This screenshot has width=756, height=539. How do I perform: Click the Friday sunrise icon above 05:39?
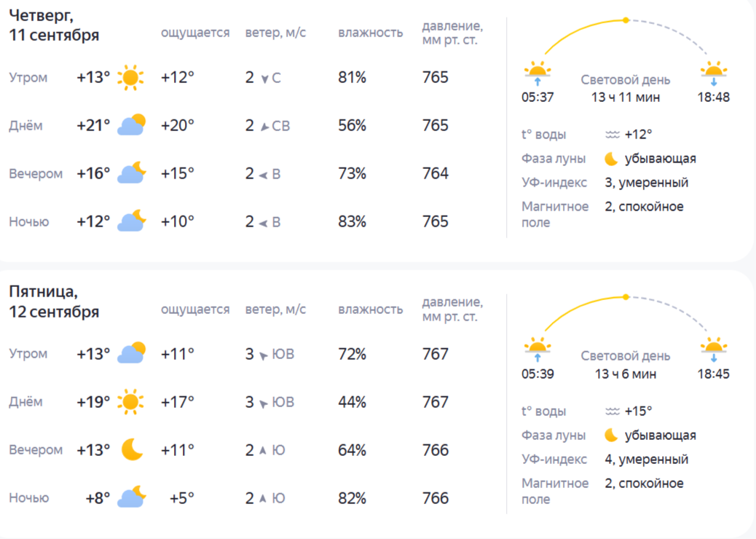pos(538,350)
